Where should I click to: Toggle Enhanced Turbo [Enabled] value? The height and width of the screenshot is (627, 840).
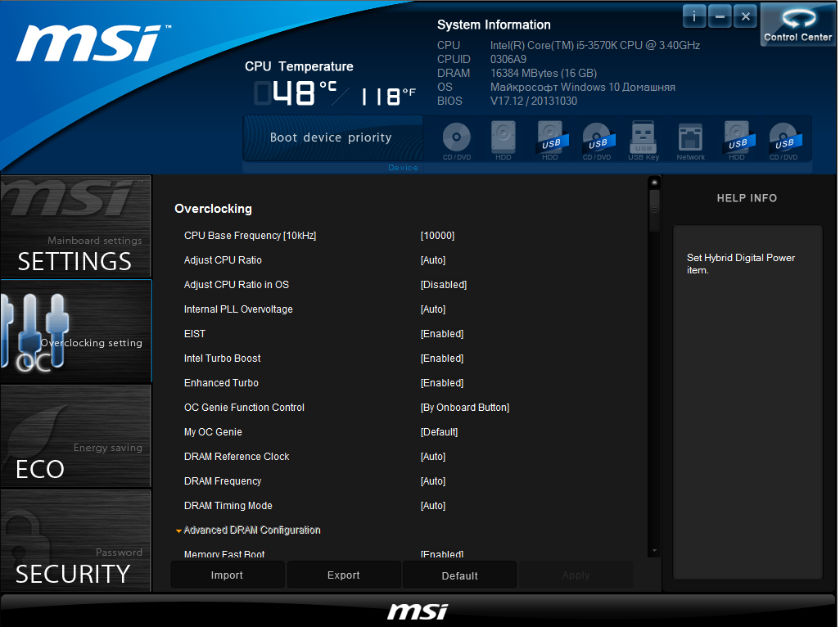[442, 383]
